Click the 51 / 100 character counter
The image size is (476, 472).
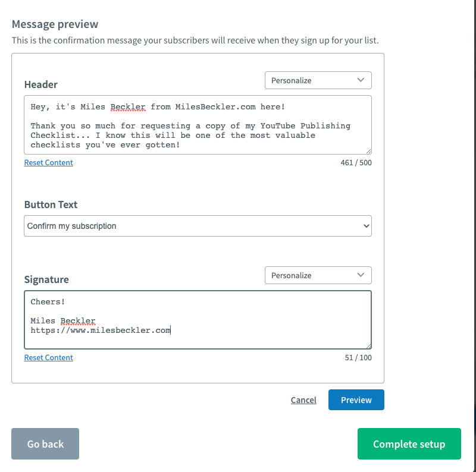[358, 357]
